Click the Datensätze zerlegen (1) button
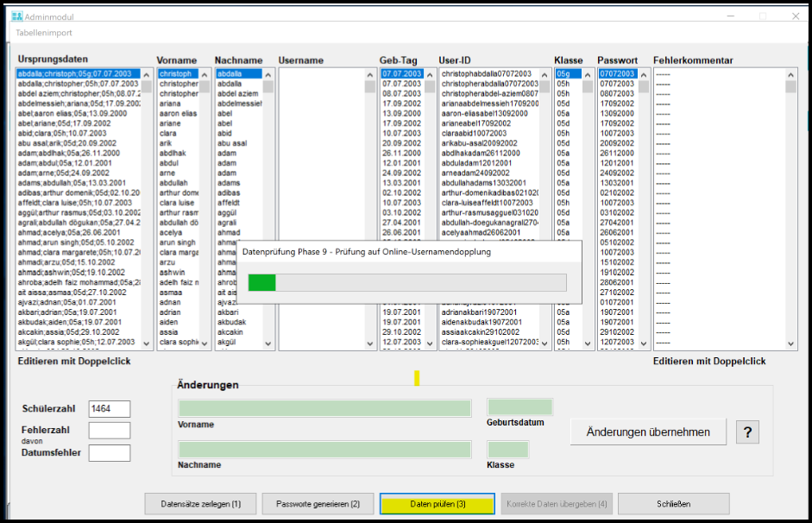Image resolution: width=812 pixels, height=523 pixels. pos(201,503)
